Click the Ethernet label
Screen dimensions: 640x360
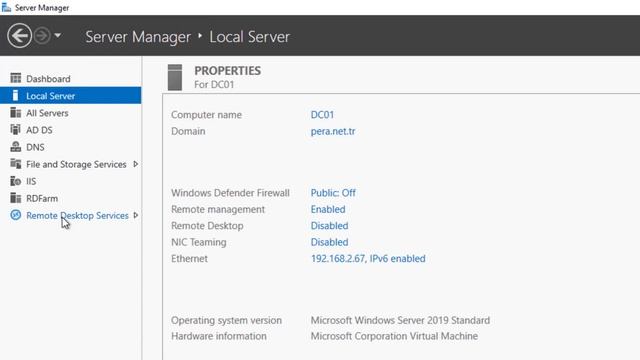click(189, 258)
